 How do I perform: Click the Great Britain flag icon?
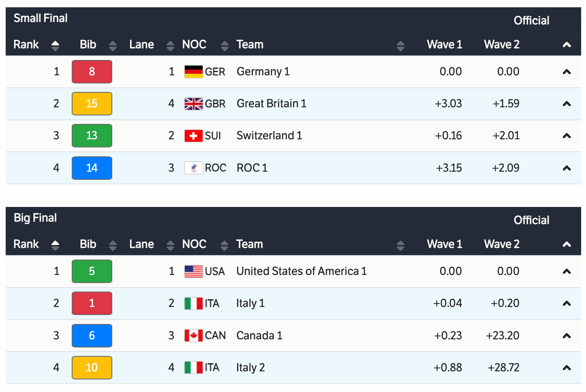193,104
